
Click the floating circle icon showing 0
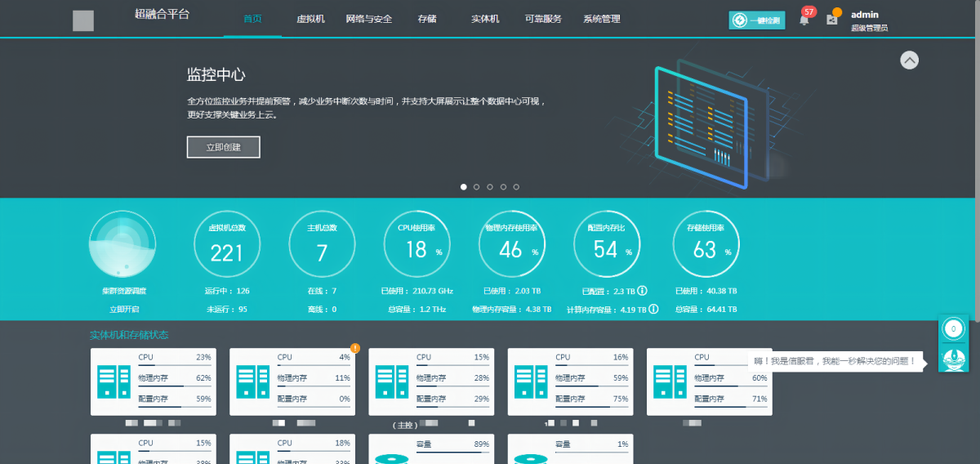pos(952,329)
